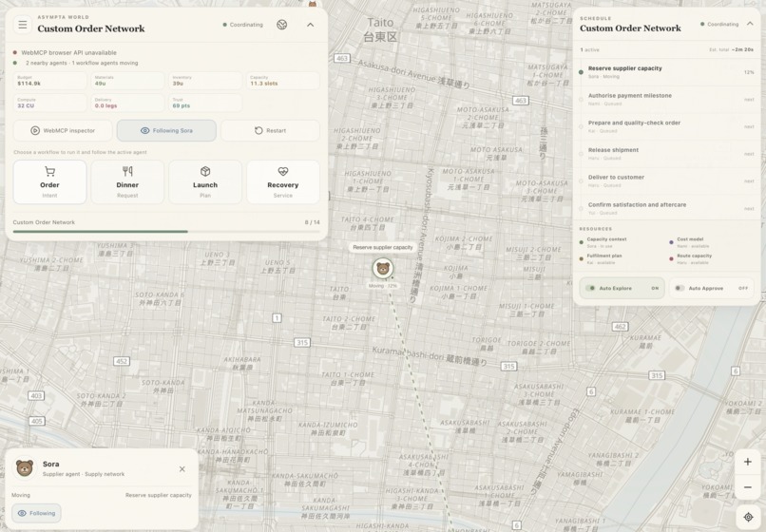Select Confirm satisfaction and aftercare step

tap(666, 209)
